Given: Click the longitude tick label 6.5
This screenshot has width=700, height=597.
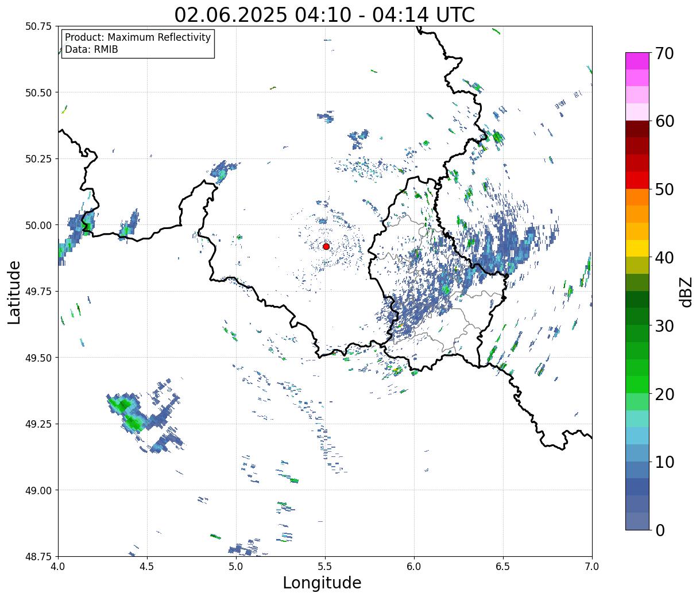Looking at the screenshot, I should (503, 567).
